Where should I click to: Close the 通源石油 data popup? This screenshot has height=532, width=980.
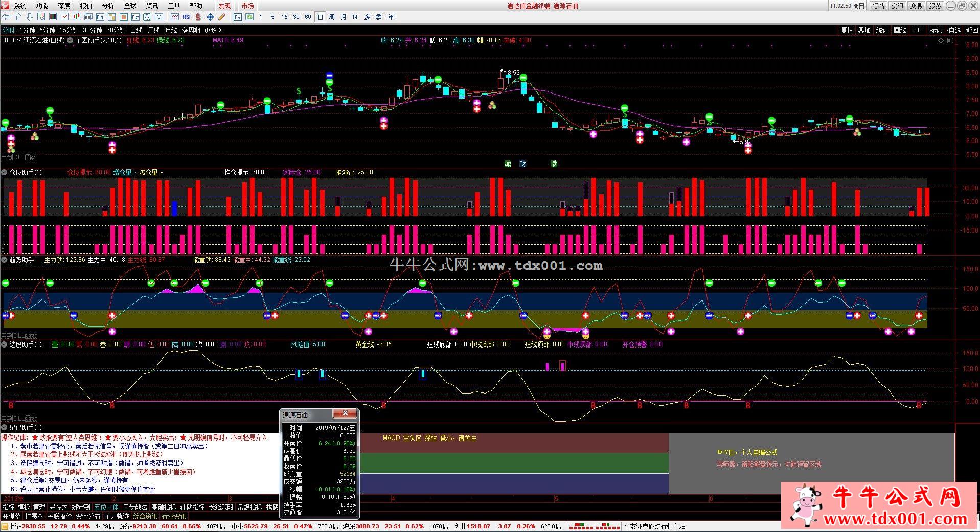pyautogui.click(x=345, y=413)
